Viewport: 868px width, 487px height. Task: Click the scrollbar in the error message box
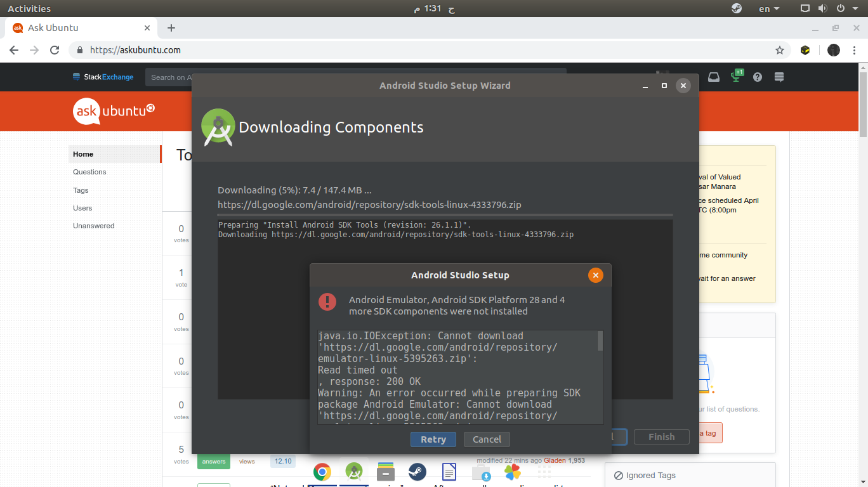tap(600, 341)
